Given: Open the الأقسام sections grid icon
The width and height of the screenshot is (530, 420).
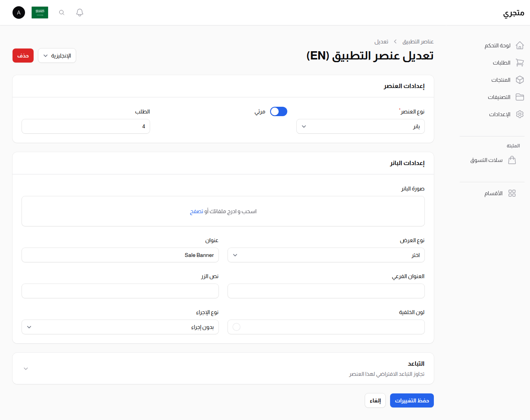Looking at the screenshot, I should point(512,193).
